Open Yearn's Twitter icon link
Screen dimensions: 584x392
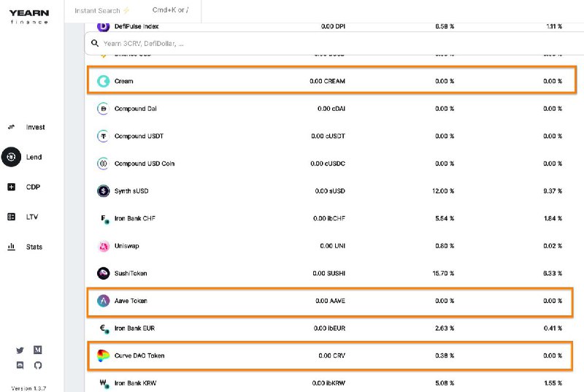(20, 350)
